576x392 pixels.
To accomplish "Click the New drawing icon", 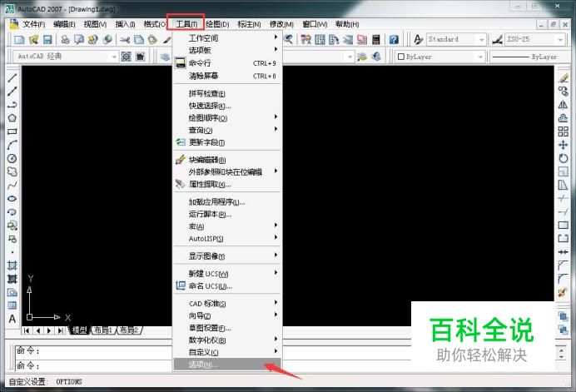I will click(19, 39).
